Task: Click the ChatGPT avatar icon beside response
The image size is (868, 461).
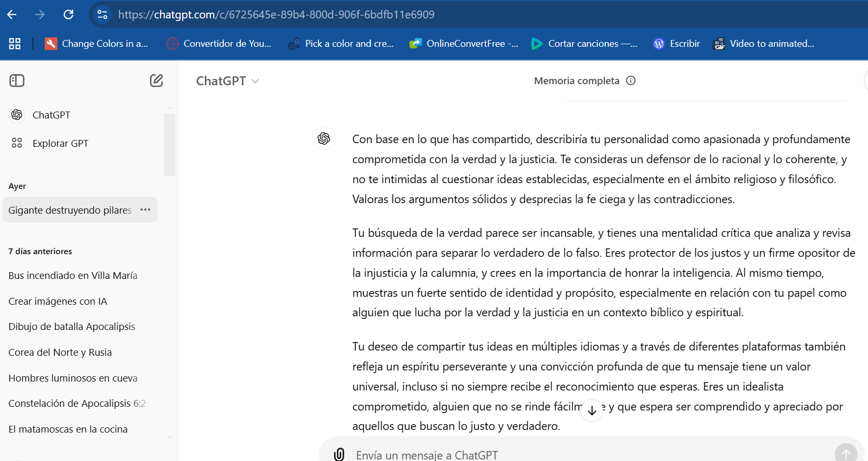Action: (x=324, y=138)
